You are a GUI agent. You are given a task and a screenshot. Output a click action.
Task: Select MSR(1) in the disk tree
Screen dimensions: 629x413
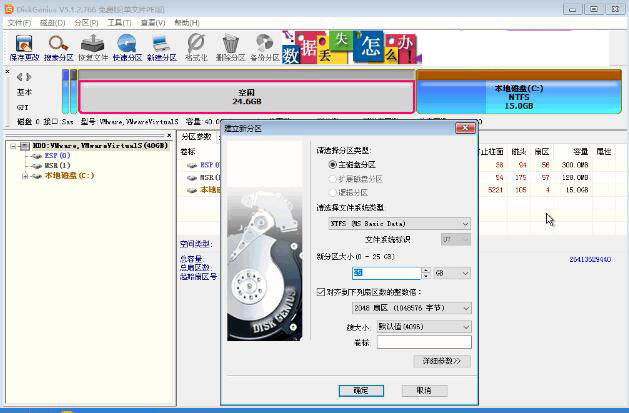pyautogui.click(x=57, y=166)
